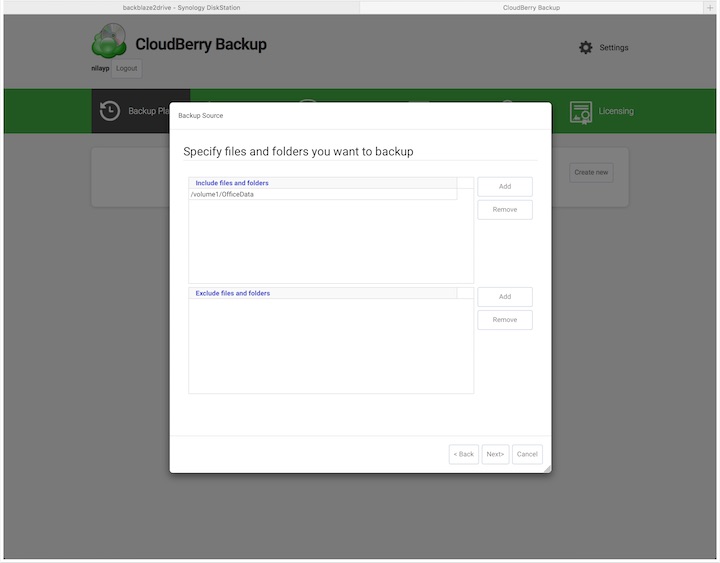Click the dialog resize handle corner

point(547,469)
